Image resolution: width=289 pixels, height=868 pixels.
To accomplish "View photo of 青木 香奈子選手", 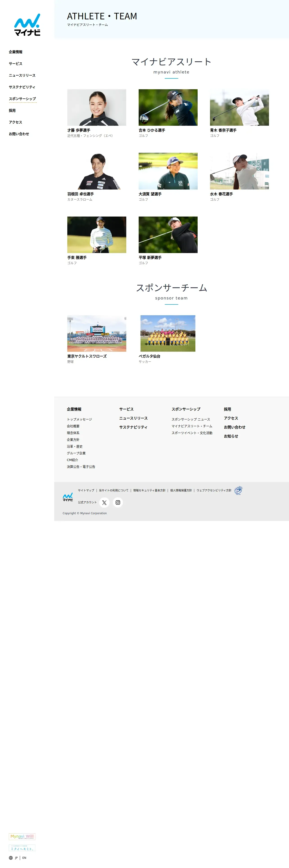I will pyautogui.click(x=239, y=107).
